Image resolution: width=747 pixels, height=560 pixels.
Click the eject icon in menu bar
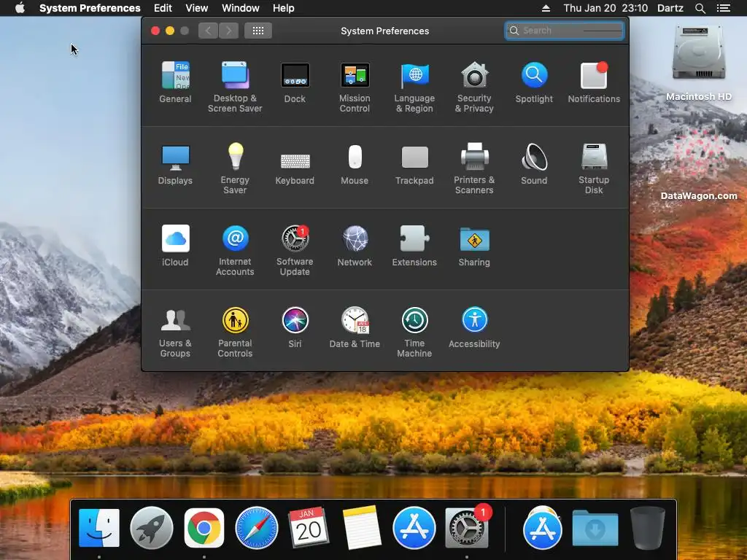[546, 8]
